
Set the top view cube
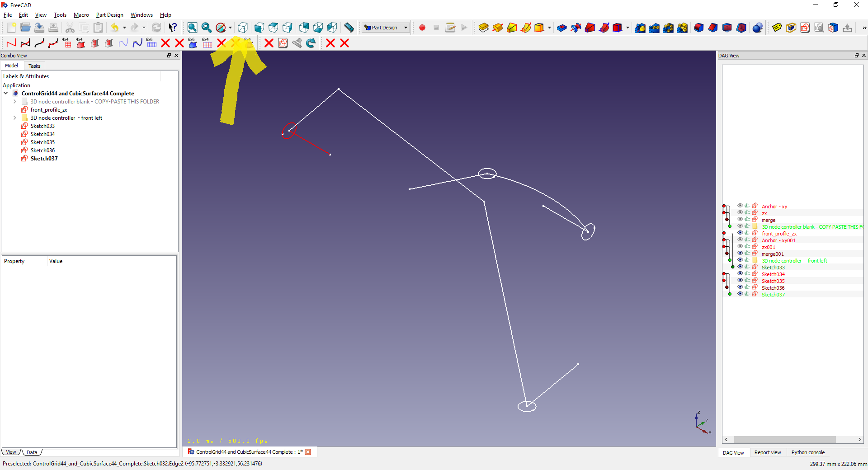click(274, 28)
